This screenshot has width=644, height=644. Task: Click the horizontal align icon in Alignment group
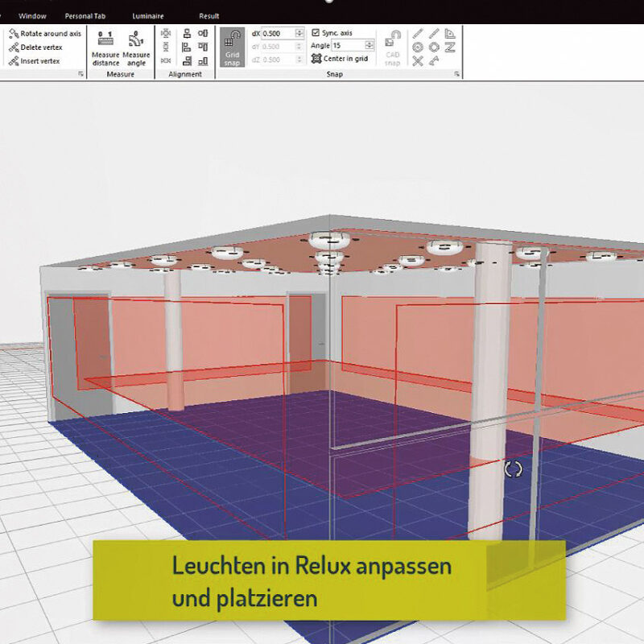coord(187,35)
